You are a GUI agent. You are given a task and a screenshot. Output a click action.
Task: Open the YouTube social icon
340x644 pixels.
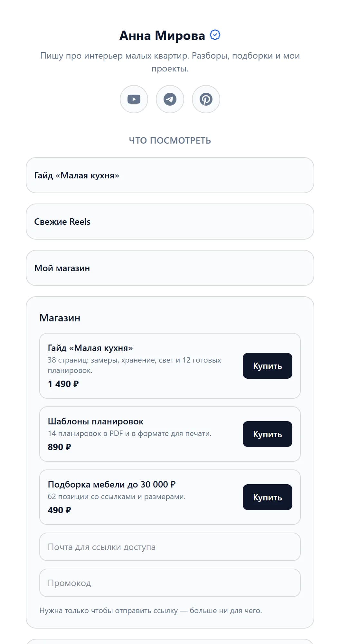point(134,99)
